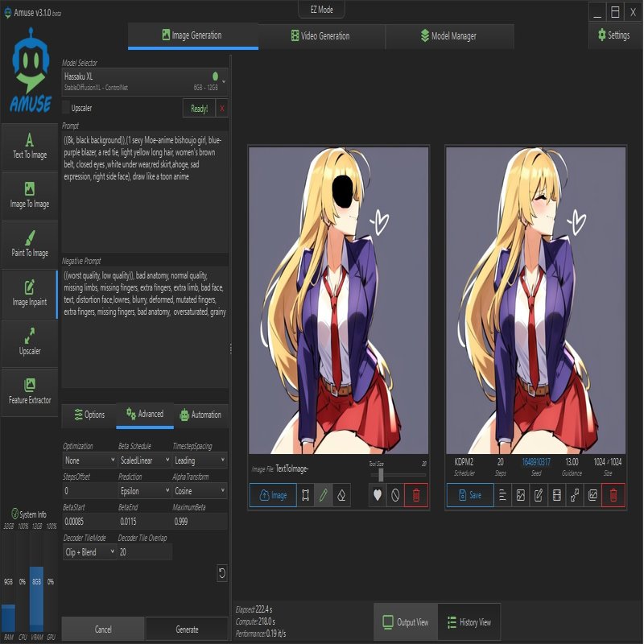The width and height of the screenshot is (644, 644).
Task: Click the heart-shaped mask fill icon
Action: [377, 495]
